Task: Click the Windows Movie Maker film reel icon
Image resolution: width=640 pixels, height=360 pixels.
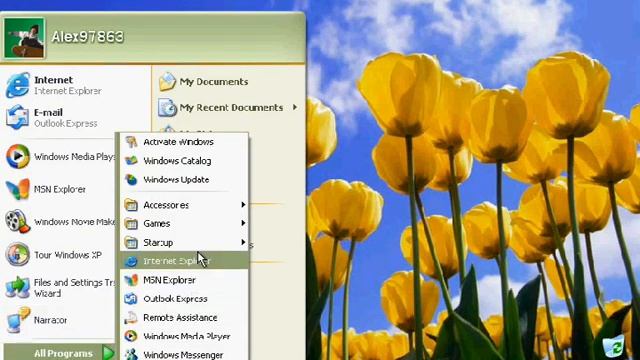Action: pos(18,222)
